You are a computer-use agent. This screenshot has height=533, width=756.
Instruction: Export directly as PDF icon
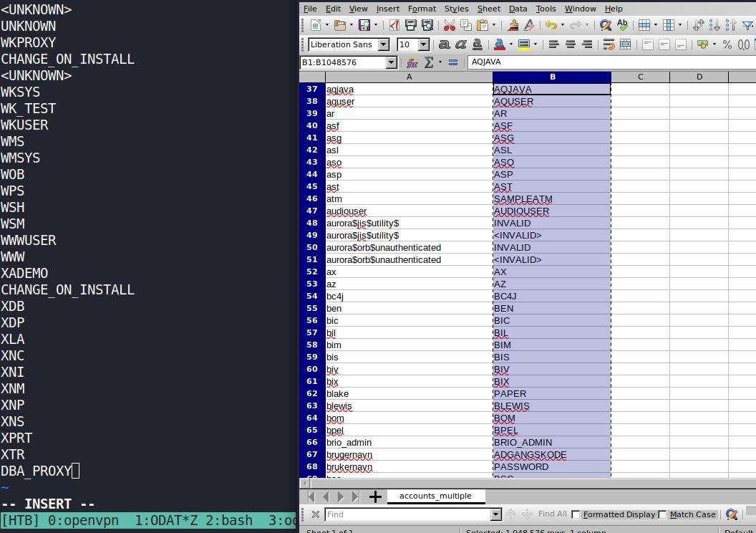[394, 25]
